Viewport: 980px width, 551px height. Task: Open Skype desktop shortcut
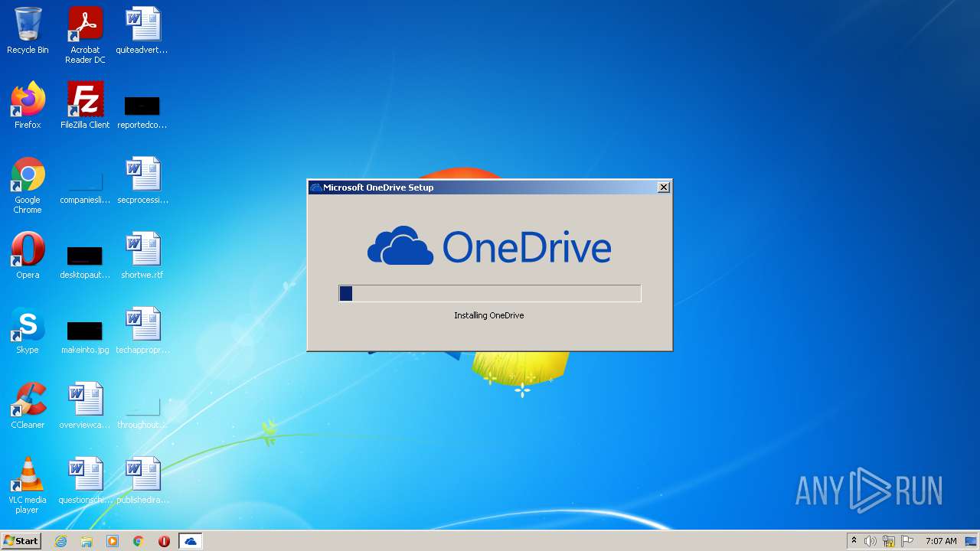(x=28, y=331)
